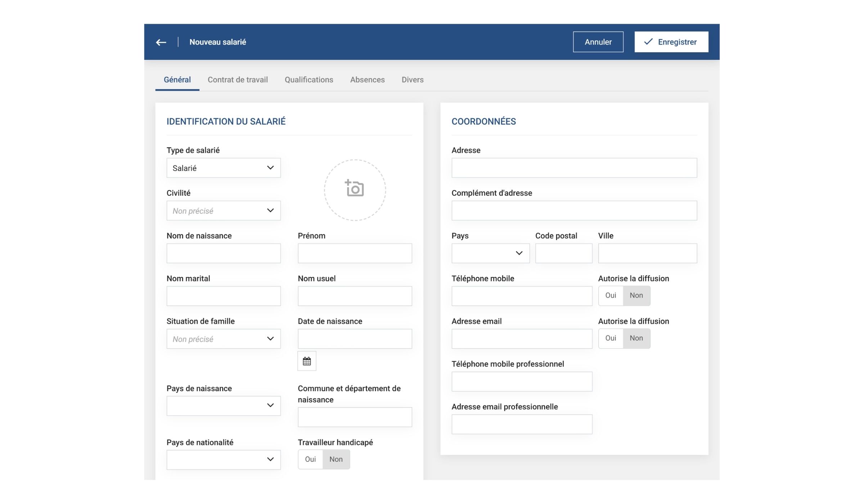Click the add photo camera icon

coord(355,189)
